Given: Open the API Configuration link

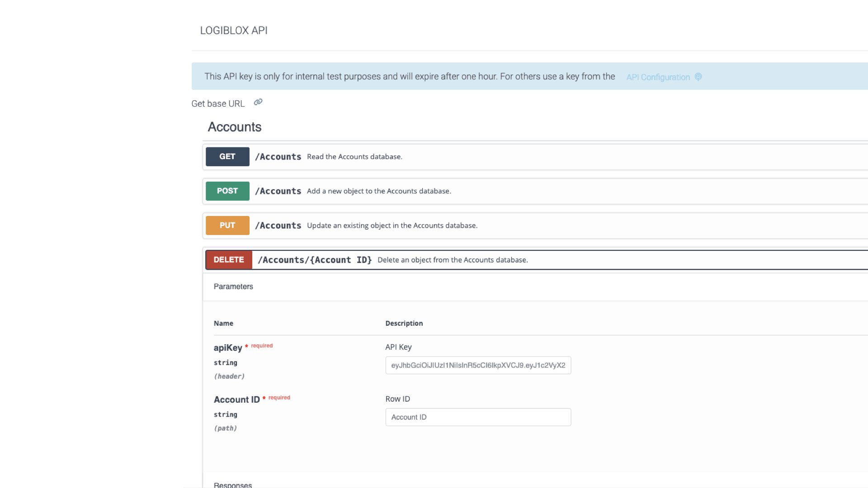Looking at the screenshot, I should [x=658, y=77].
